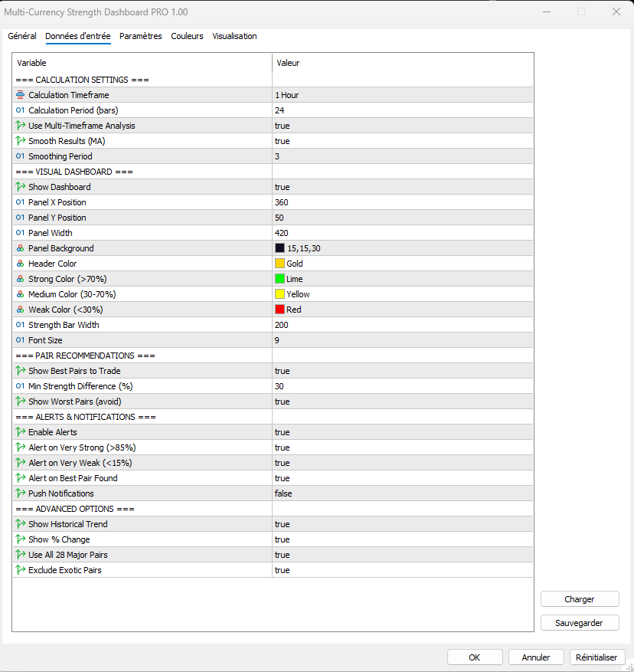The width and height of the screenshot is (634, 672).
Task: Click the Sauvegarder button
Action: pyautogui.click(x=580, y=622)
